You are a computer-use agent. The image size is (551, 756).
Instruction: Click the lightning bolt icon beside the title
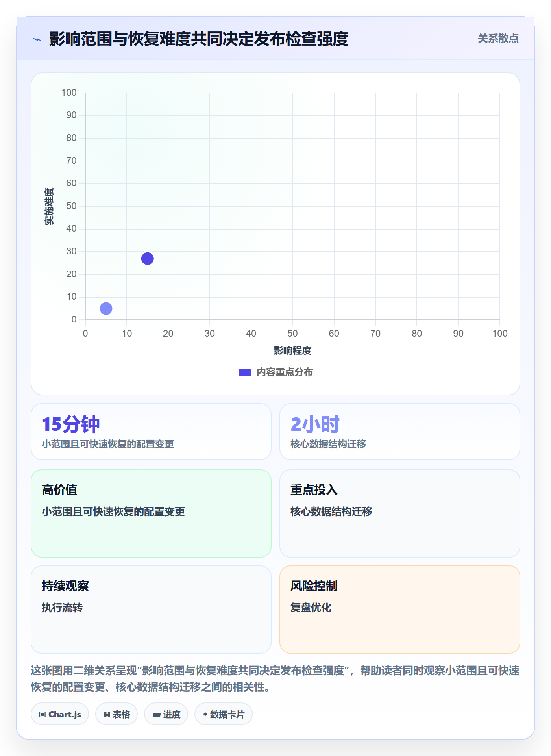point(37,39)
